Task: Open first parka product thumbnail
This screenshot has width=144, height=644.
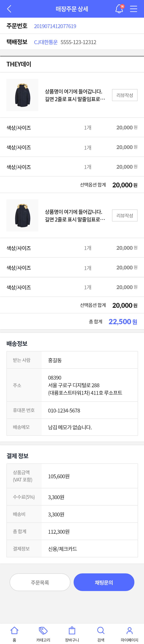Action: (22, 95)
